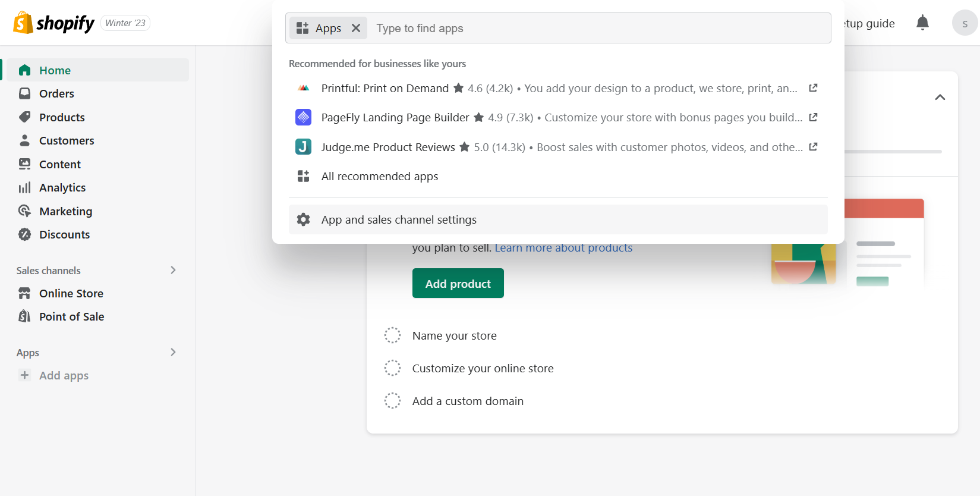
Task: Click the Products tag icon
Action: coord(24,117)
